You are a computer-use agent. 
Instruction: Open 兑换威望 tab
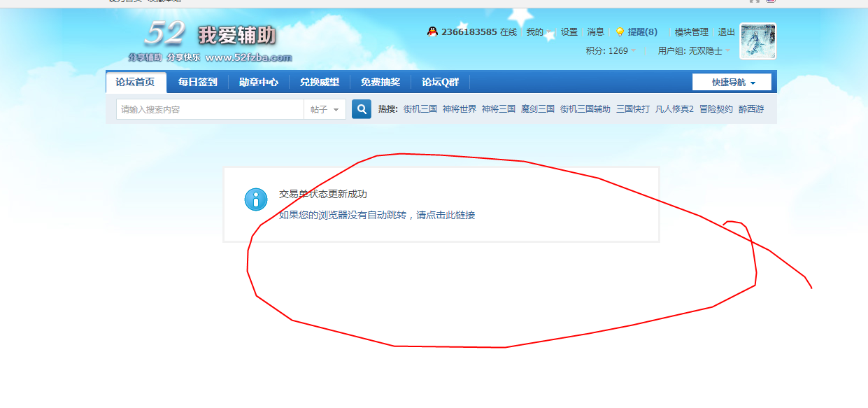(x=320, y=82)
